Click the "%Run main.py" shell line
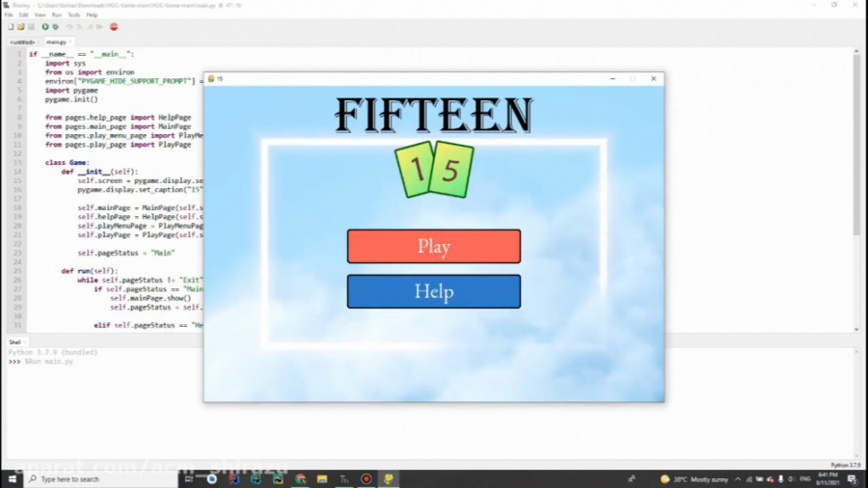868x488 pixels. [49, 362]
